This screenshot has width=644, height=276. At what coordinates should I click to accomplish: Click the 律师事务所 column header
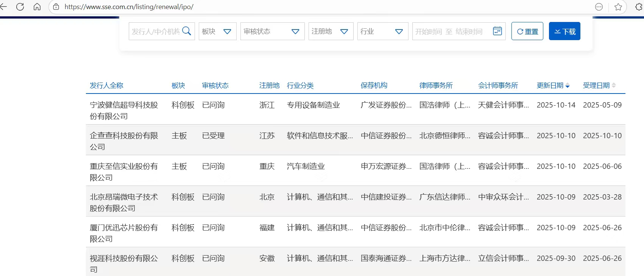(x=436, y=86)
